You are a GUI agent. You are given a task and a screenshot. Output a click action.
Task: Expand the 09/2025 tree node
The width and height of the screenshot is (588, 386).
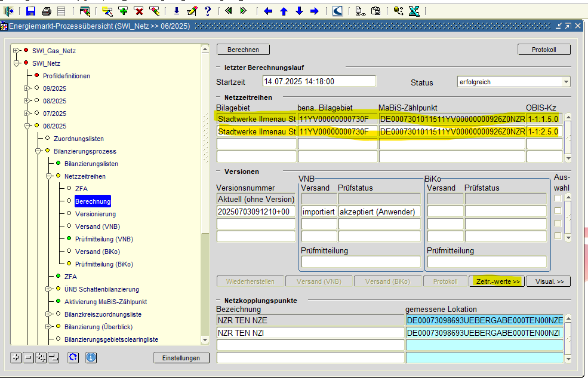[27, 88]
